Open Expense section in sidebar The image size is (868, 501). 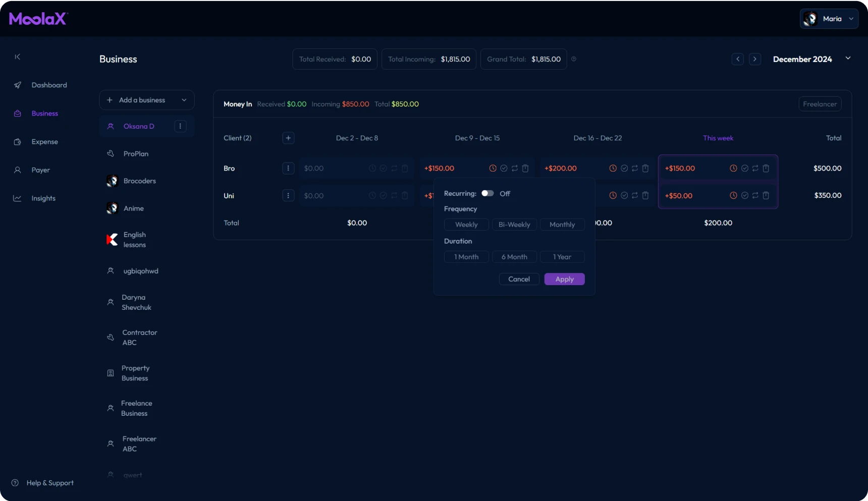(x=44, y=142)
